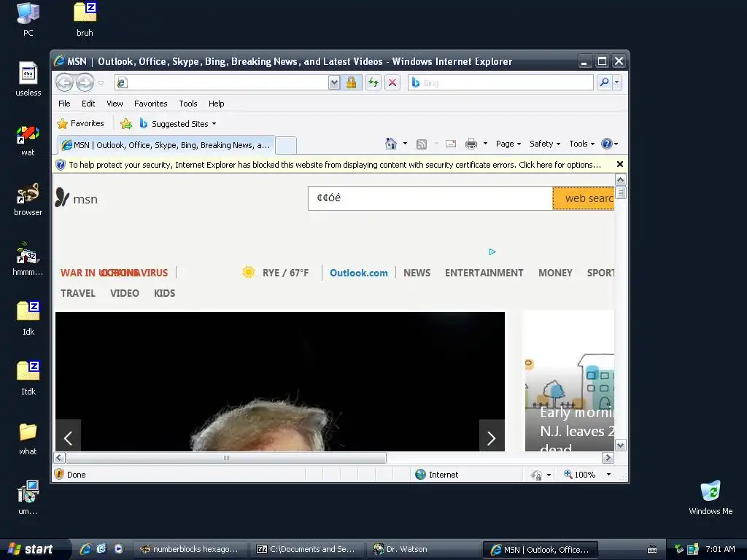Click the Bing search box in toolbar
This screenshot has height=560, width=747.
(500, 83)
